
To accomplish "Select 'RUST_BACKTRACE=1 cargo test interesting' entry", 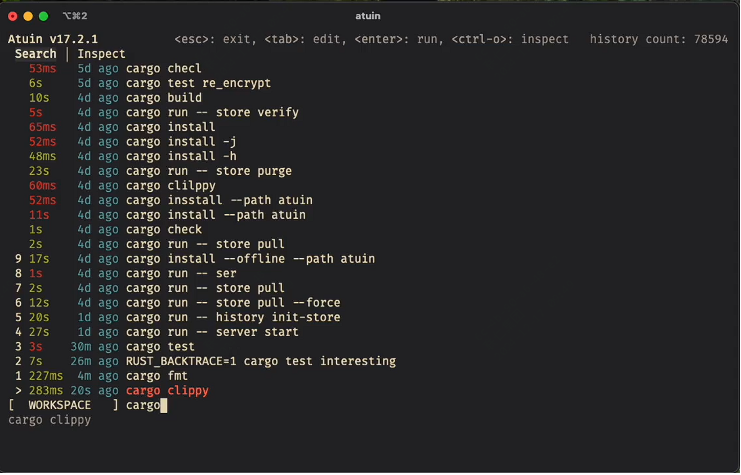I will 260,361.
